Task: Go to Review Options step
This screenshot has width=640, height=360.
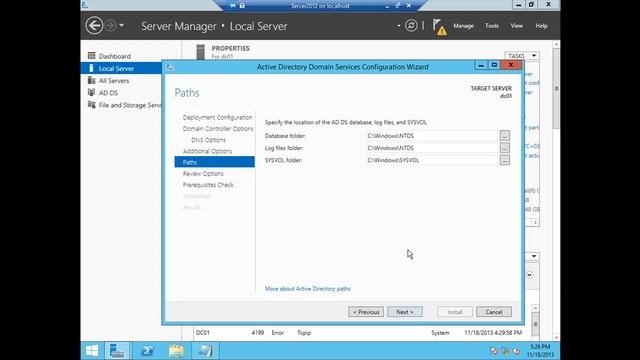Action: [x=203, y=174]
